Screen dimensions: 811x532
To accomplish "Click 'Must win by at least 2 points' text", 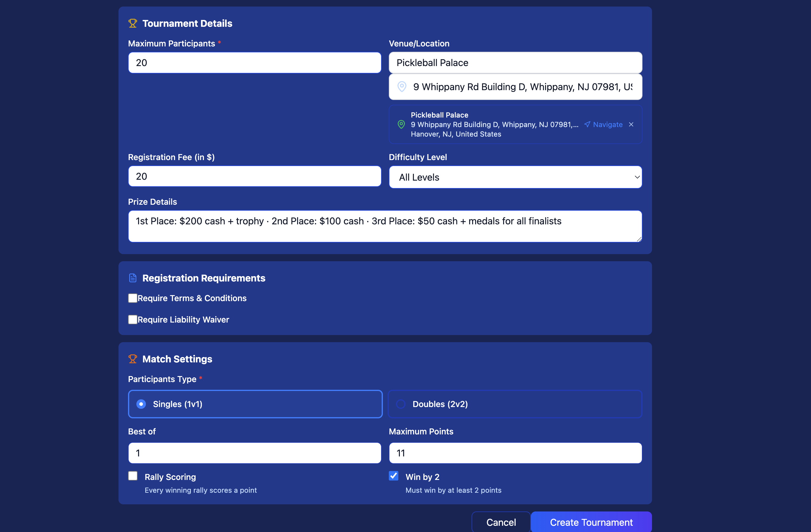I will tap(453, 490).
